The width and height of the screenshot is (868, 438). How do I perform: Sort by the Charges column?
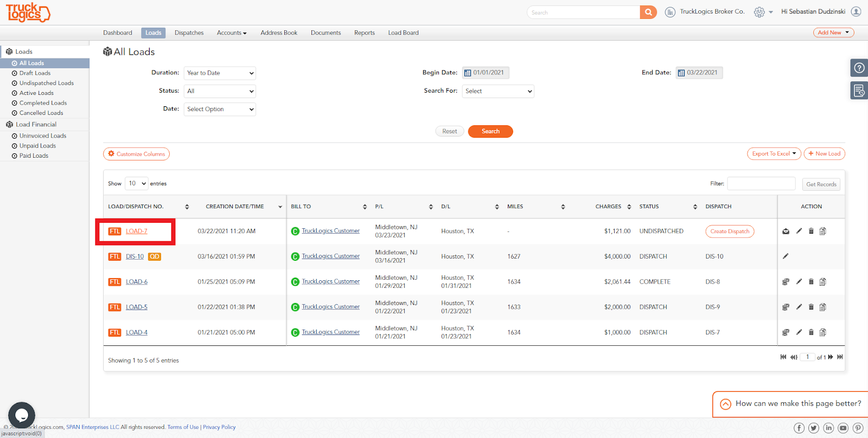[613, 207]
